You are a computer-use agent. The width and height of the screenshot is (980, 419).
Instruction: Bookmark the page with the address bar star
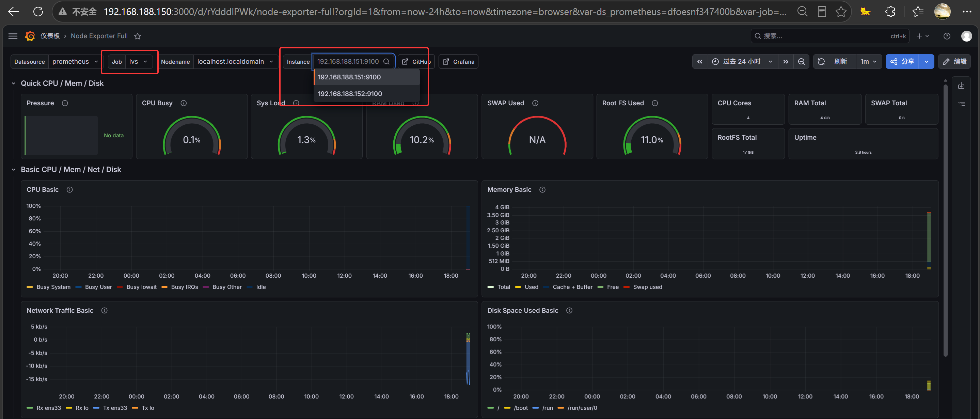click(x=841, y=12)
